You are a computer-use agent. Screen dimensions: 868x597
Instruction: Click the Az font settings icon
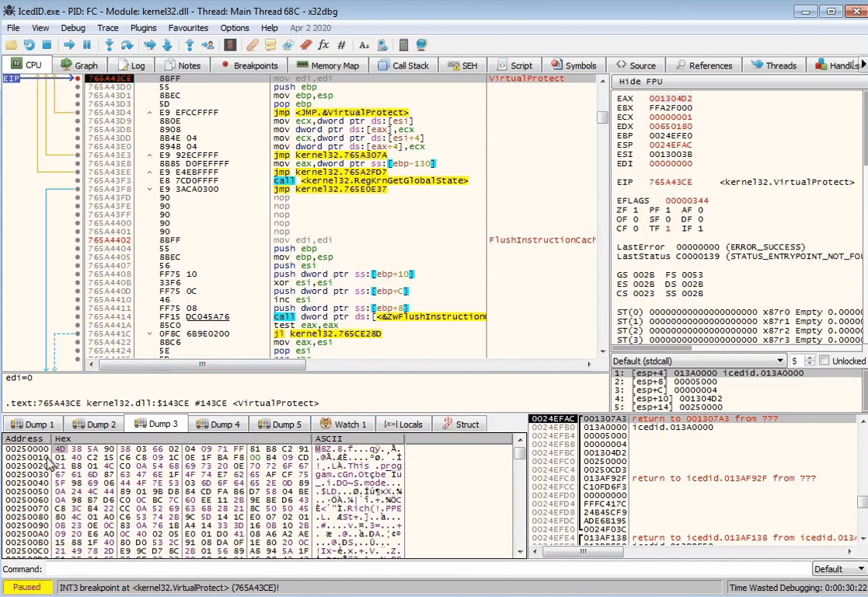pos(363,44)
